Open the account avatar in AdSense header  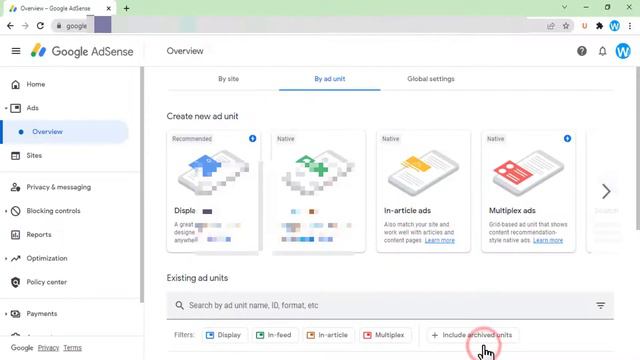(x=623, y=51)
